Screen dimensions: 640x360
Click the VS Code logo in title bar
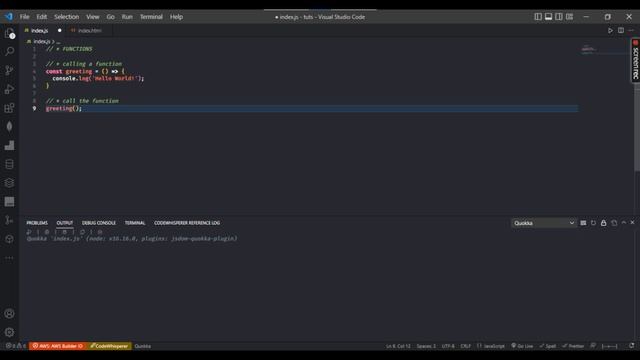click(9, 17)
